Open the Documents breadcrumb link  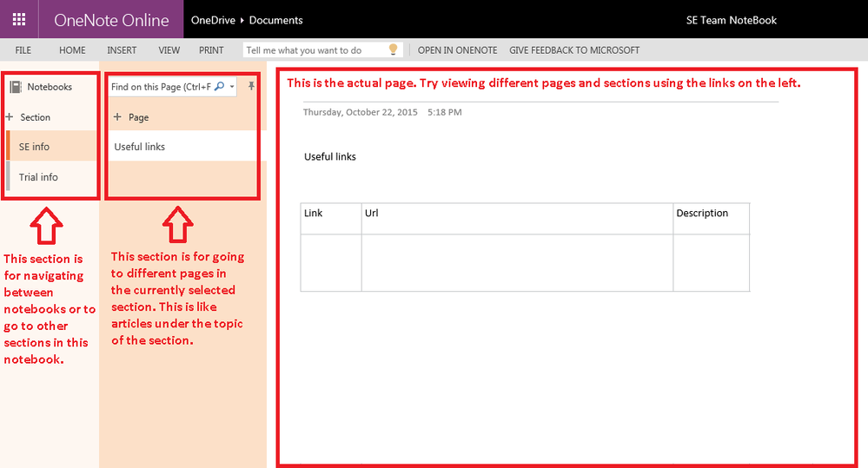pos(275,20)
